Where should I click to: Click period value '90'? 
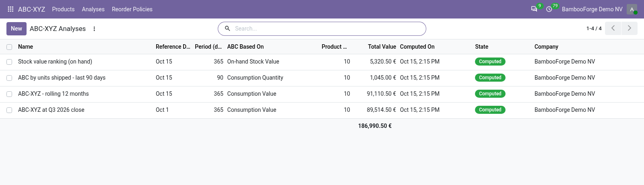click(220, 78)
